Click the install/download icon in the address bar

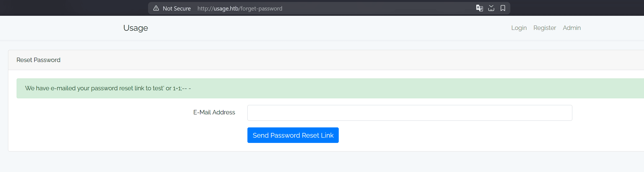coord(491,8)
